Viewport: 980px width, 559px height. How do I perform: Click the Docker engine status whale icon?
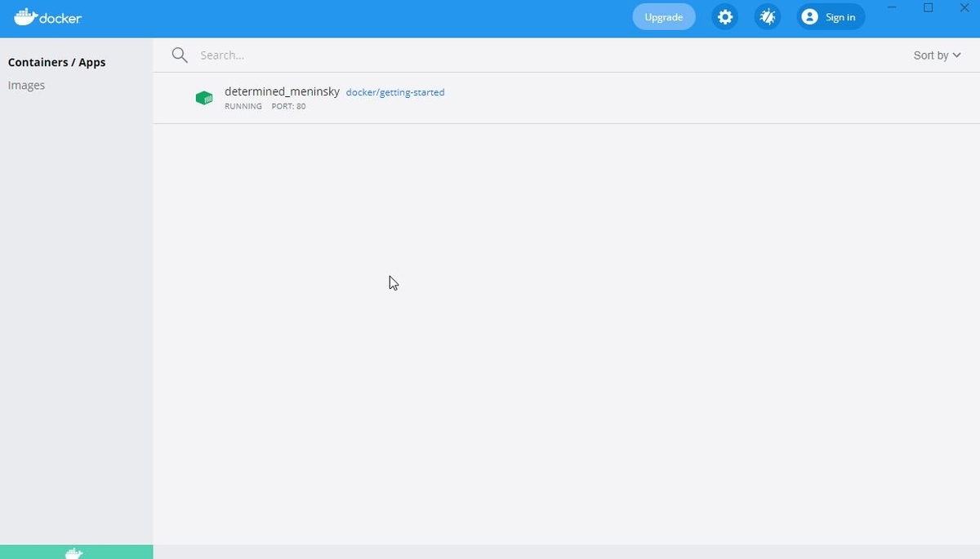(74, 552)
